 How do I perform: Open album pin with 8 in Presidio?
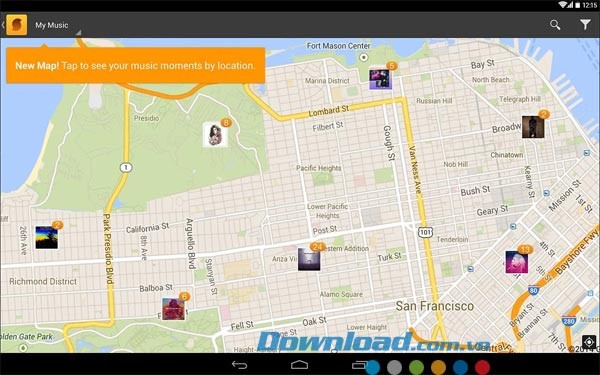tap(215, 135)
